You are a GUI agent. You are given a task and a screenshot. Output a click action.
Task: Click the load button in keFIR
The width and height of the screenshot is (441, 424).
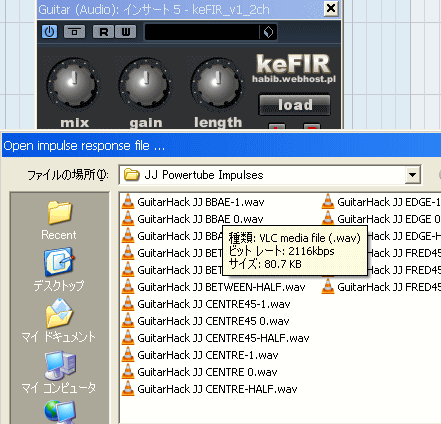295,105
